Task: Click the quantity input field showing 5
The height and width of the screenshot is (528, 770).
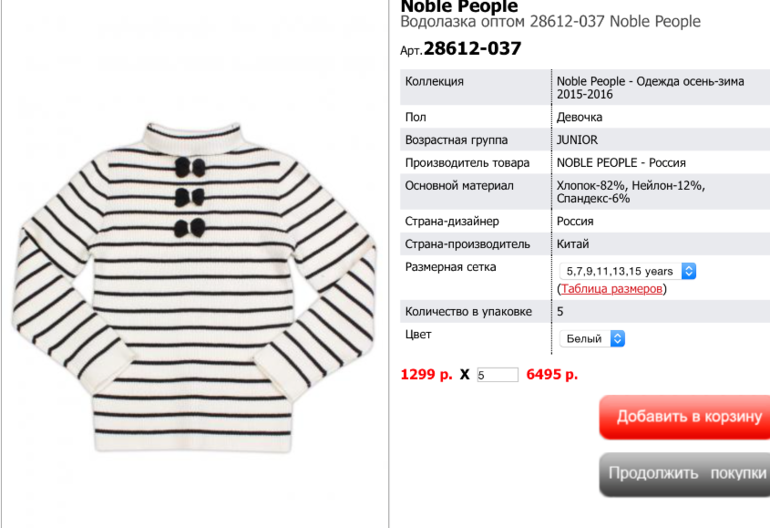Action: point(497,375)
